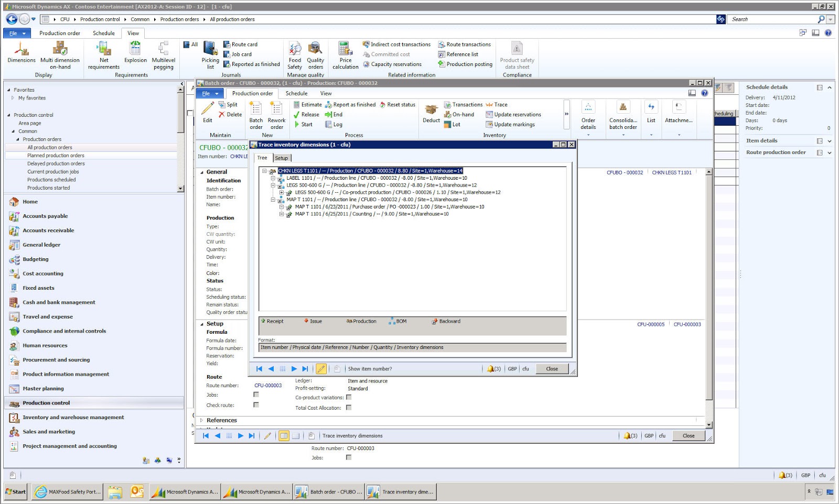Viewport: 839px width, 504px height.
Task: Open the Picking list journal
Action: 210,56
